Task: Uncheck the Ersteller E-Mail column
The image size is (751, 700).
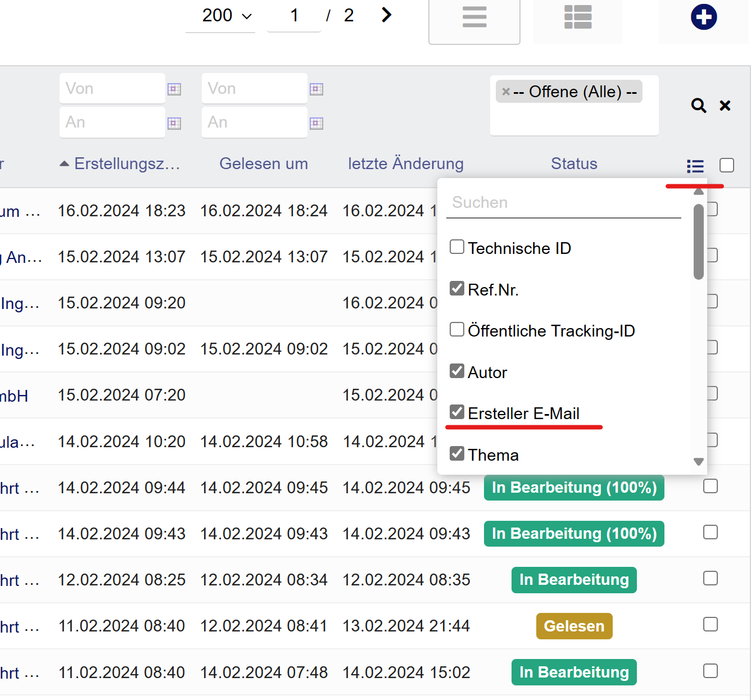Action: 457,412
